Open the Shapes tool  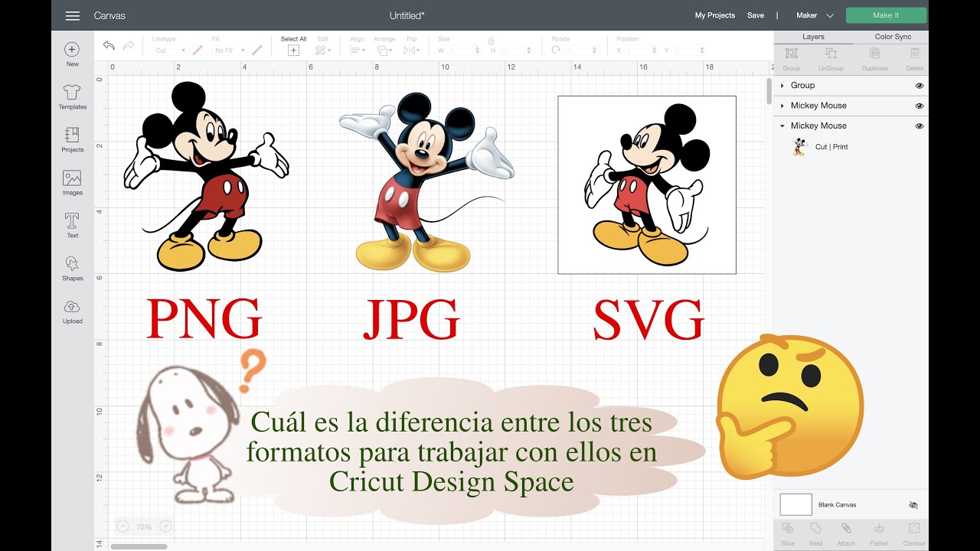pos(72,269)
